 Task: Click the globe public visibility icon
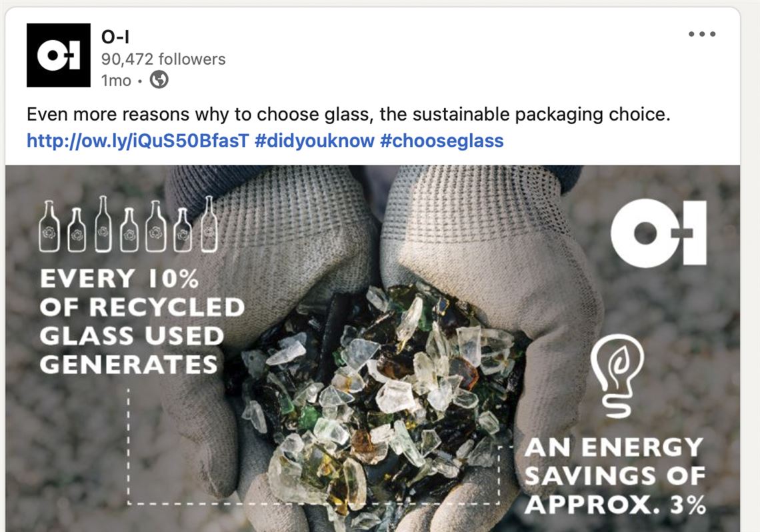[x=159, y=80]
